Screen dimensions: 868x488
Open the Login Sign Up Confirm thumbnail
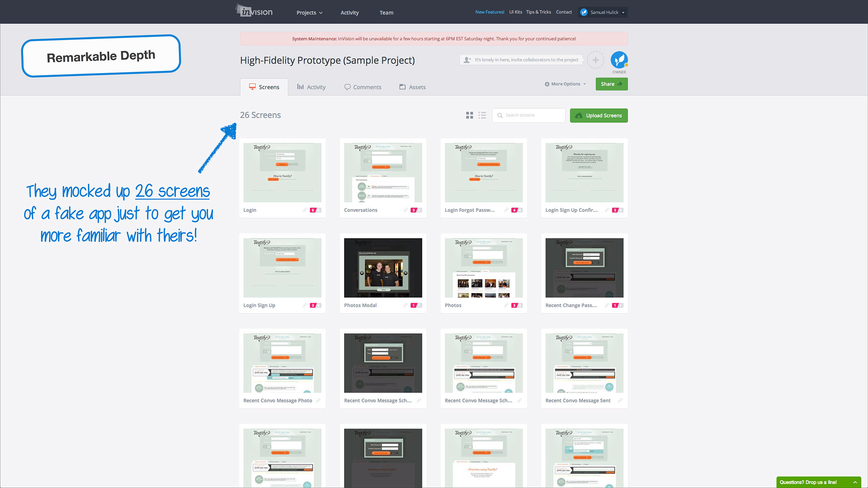click(584, 172)
